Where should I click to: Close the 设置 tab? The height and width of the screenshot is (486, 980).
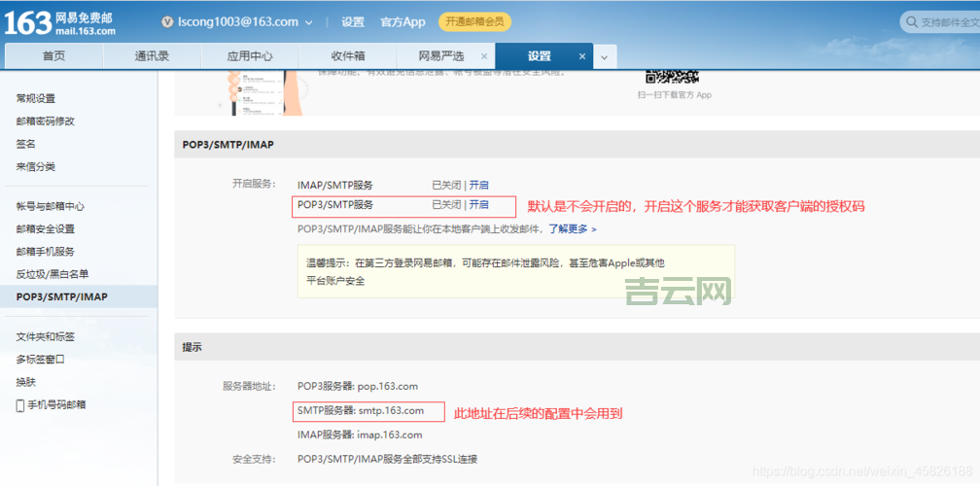point(581,56)
